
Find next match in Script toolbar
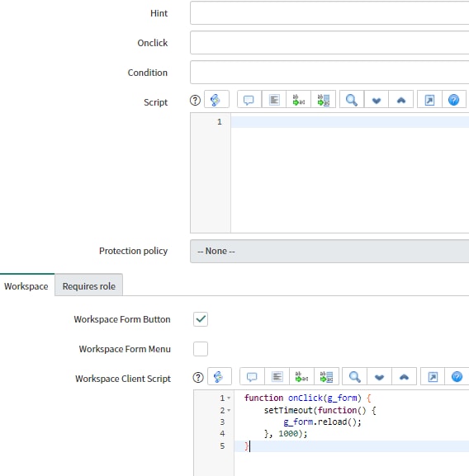(x=377, y=100)
